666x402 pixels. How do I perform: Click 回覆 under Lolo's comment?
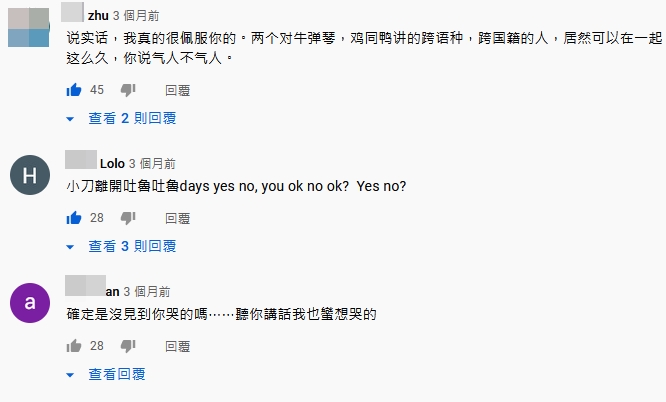[178, 218]
